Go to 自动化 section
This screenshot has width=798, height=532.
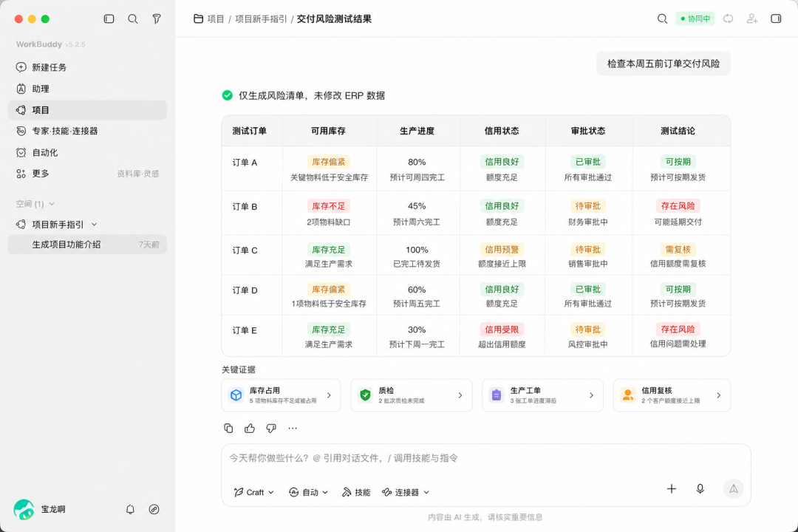(87, 152)
